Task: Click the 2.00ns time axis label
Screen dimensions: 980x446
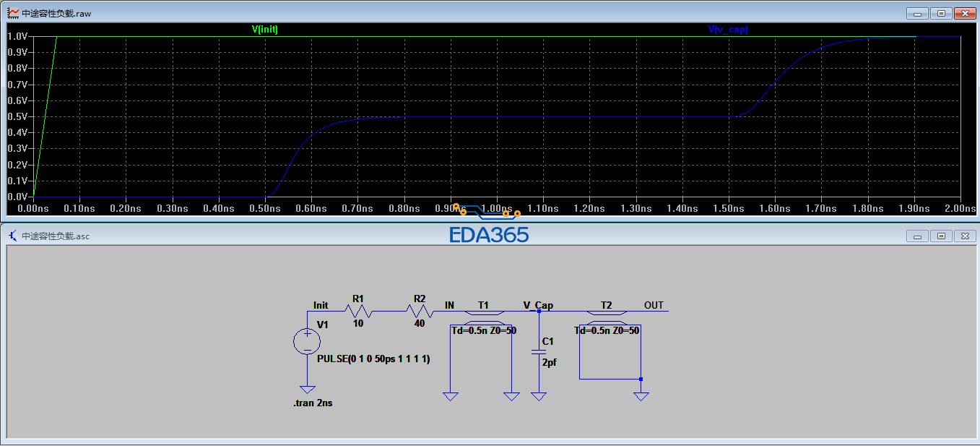Action: [x=960, y=208]
